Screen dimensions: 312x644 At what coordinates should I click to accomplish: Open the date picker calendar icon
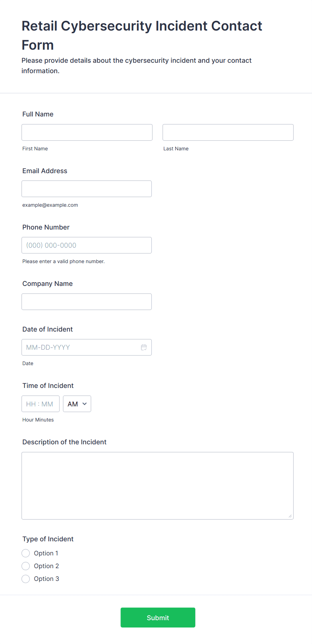144,347
